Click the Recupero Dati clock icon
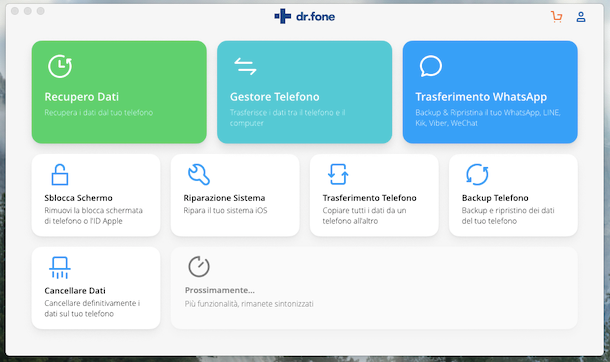Viewport: 610px width, 362px height. point(60,66)
